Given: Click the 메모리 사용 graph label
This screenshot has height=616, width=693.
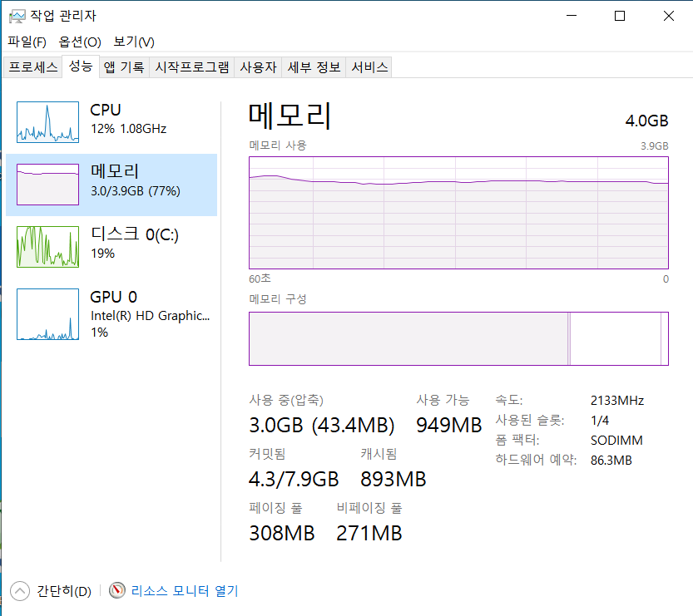Looking at the screenshot, I should click(278, 145).
